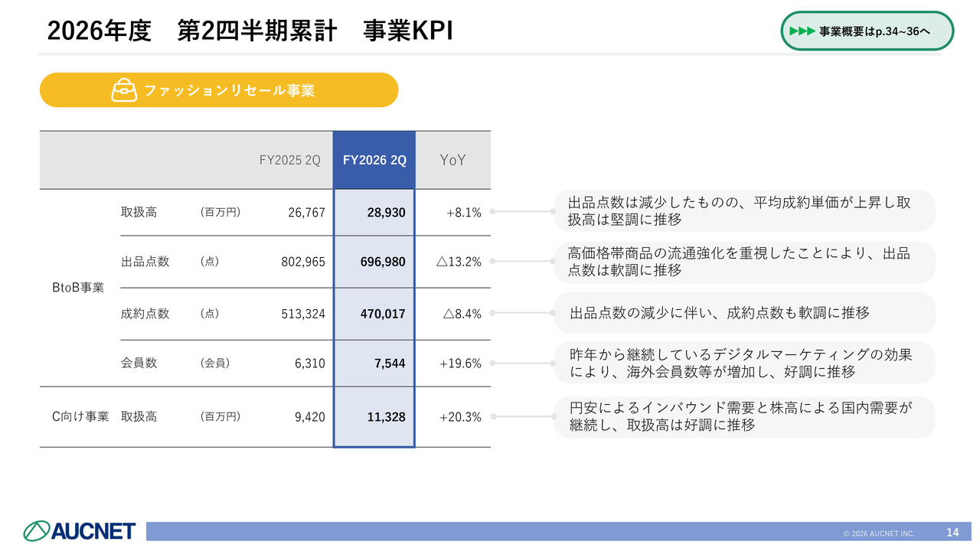Click the BtoB事業 row label
Image resolution: width=980 pixels, height=551 pixels.
pyautogui.click(x=77, y=288)
